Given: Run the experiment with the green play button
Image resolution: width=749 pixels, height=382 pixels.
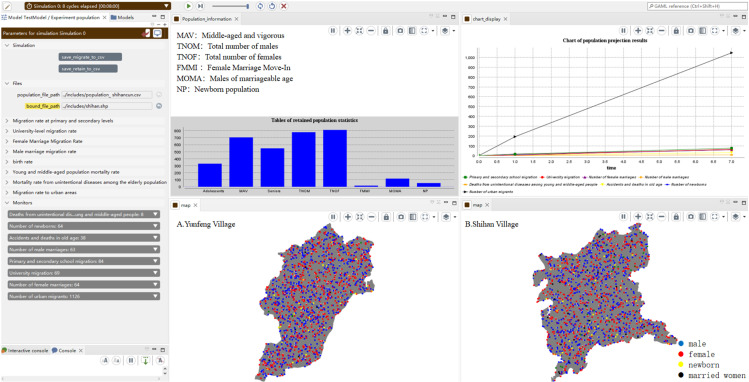Looking at the screenshot, I should [188, 6].
